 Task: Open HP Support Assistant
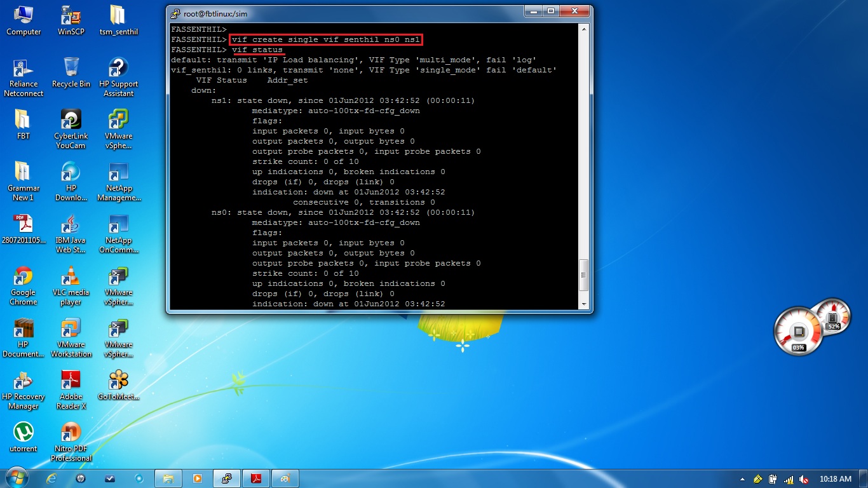(118, 68)
